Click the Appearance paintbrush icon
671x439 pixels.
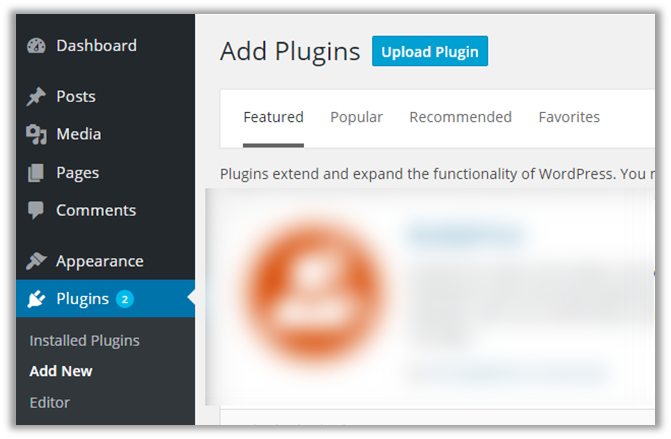click(x=36, y=261)
